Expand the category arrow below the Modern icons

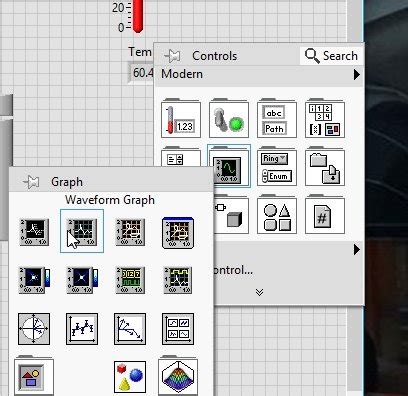coord(356,249)
